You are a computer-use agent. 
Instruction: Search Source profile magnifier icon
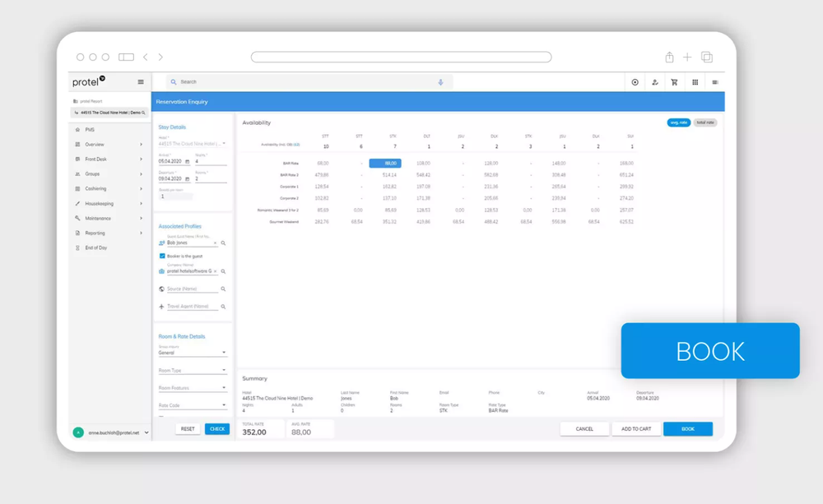click(x=223, y=289)
